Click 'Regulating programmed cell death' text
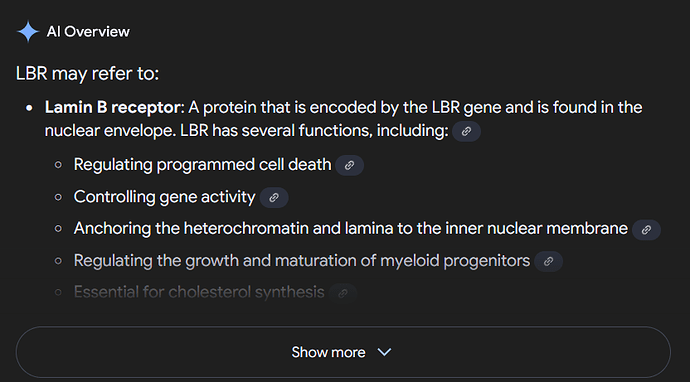The width and height of the screenshot is (690, 382). [202, 165]
